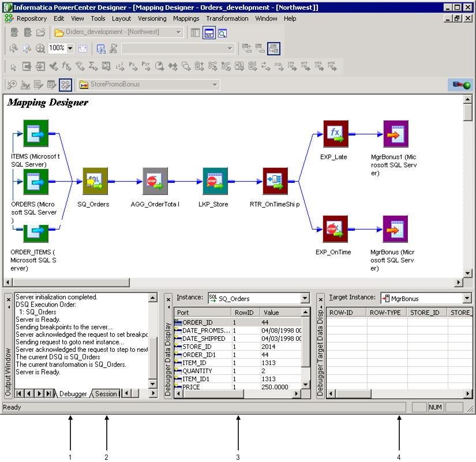Screen dimensions: 476x462
Task: Open the Versioning menu
Action: coord(152,18)
